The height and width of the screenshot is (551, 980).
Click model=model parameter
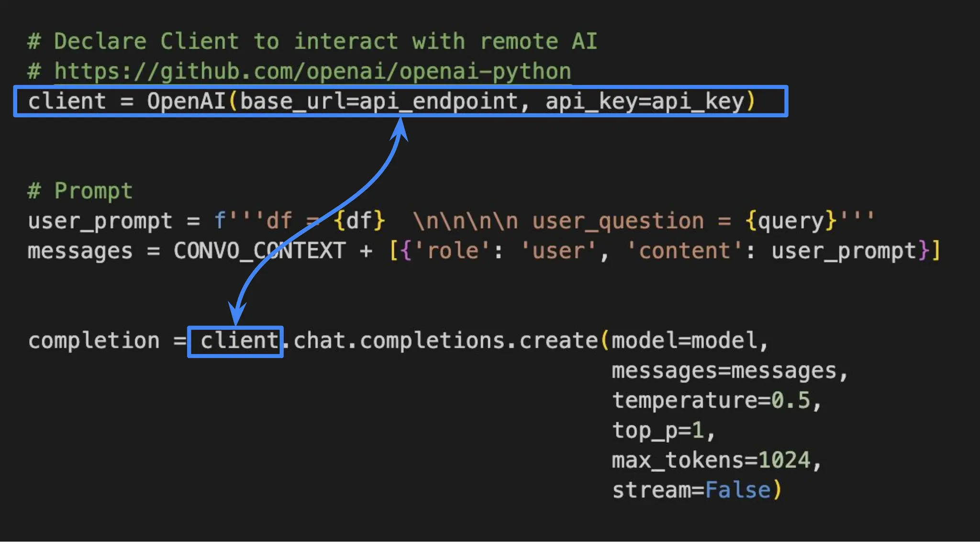(x=684, y=341)
